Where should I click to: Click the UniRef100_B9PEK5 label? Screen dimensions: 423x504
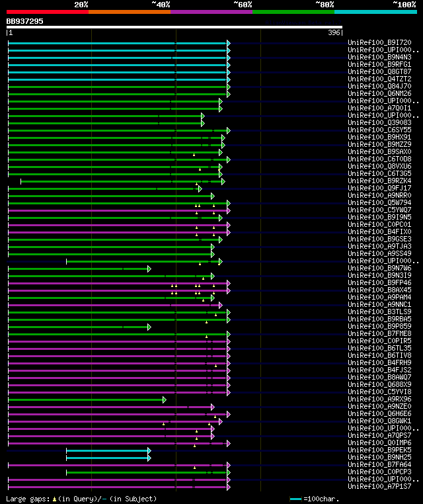[379, 450]
